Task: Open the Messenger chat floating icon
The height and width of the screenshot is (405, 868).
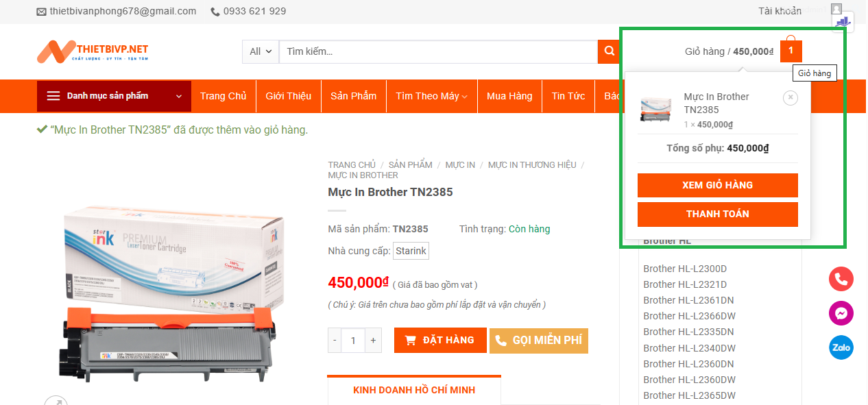Action: 841,313
